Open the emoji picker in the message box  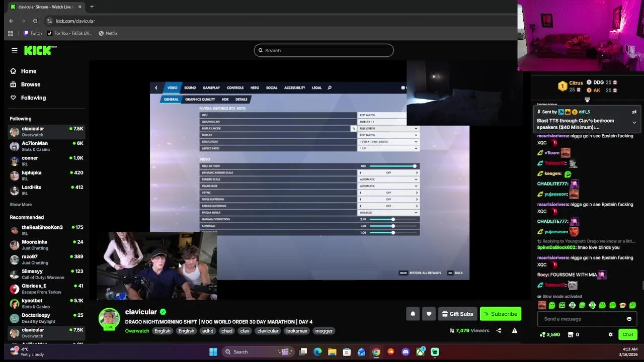pyautogui.click(x=629, y=319)
